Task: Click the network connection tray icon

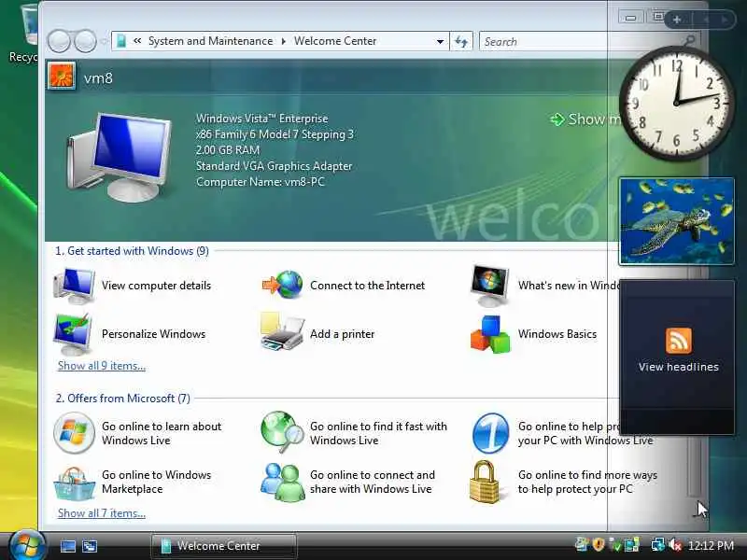Action: [658, 545]
